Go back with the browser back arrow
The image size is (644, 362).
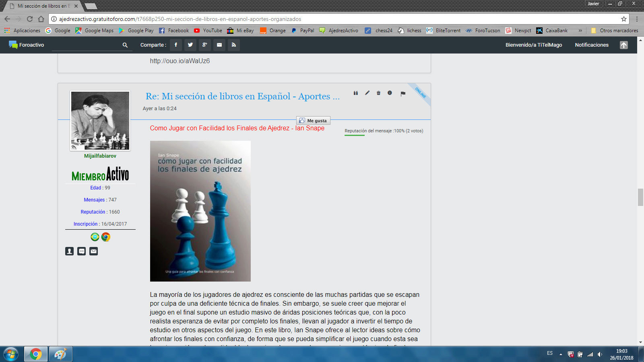click(7, 19)
